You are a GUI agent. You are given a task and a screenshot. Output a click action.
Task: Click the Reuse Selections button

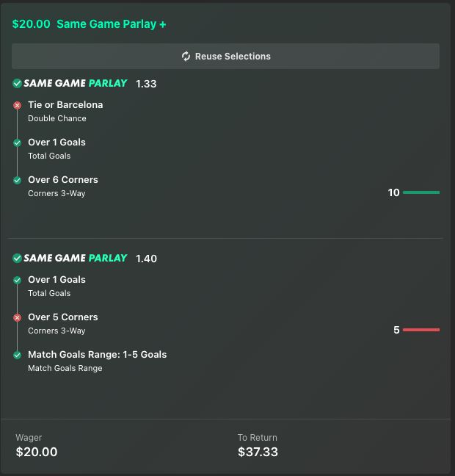pyautogui.click(x=225, y=57)
